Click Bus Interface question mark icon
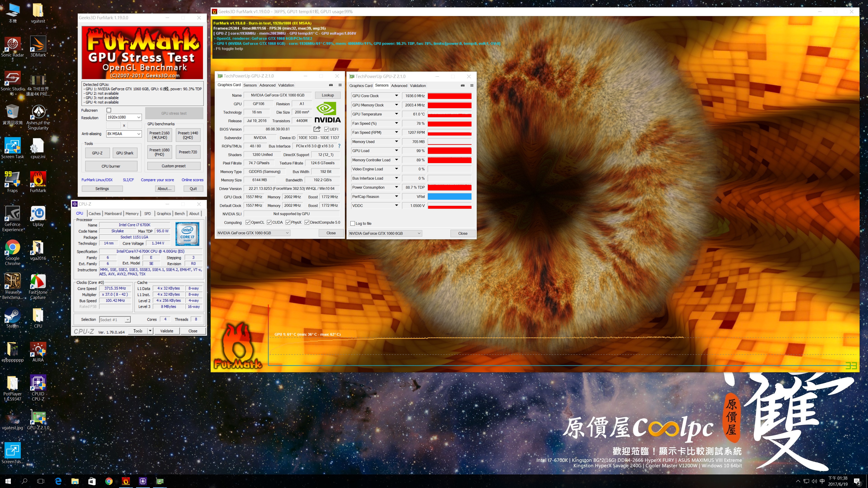This screenshot has height=488, width=868. coord(339,146)
